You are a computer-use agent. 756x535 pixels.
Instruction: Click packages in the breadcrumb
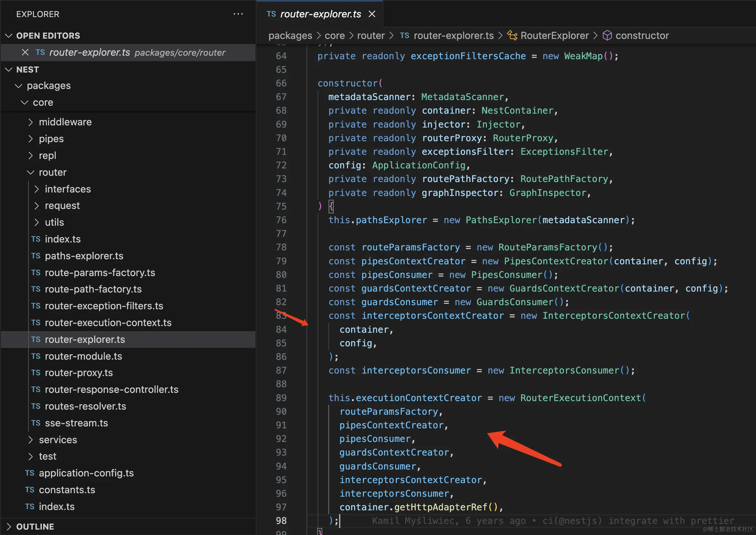click(x=290, y=35)
